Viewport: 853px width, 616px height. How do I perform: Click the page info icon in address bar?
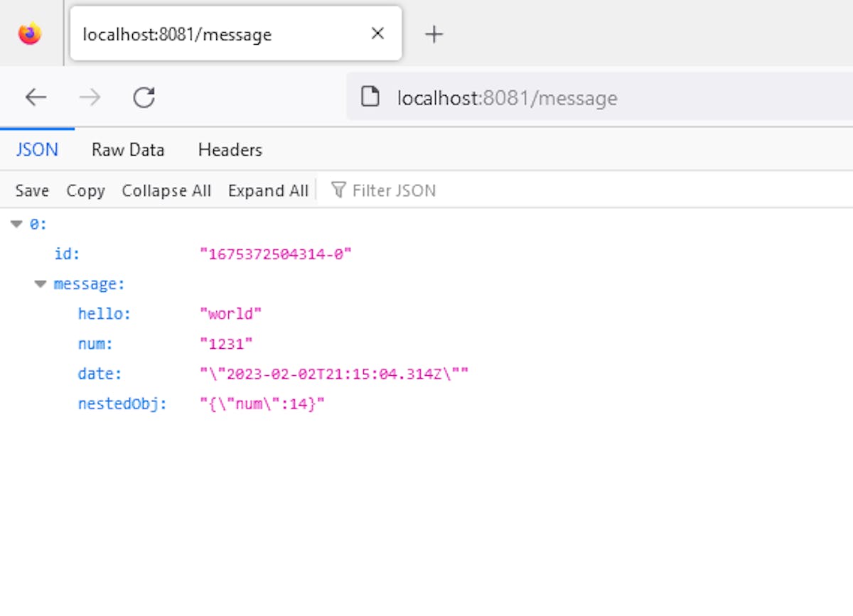point(370,97)
